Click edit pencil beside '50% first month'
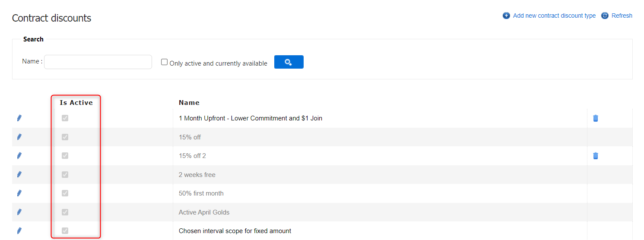The height and width of the screenshot is (240, 644). 19,193
